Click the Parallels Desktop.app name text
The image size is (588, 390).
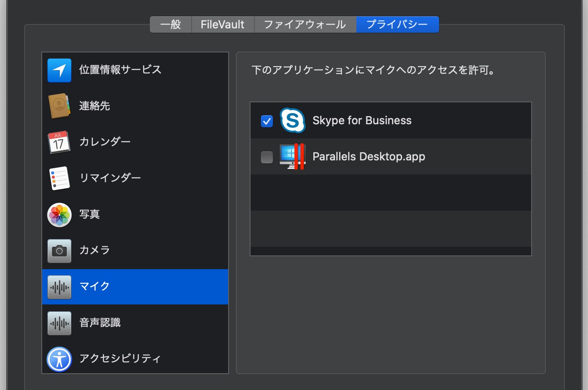click(x=369, y=157)
